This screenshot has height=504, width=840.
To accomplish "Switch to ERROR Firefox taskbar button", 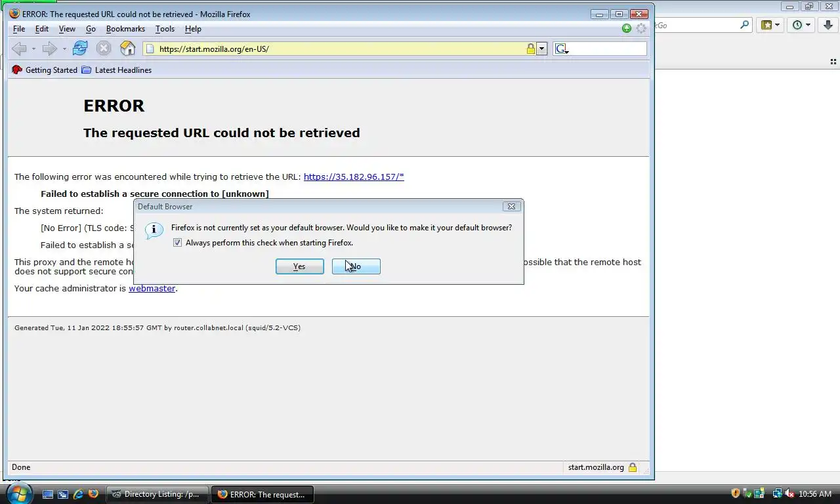I will pyautogui.click(x=262, y=494).
